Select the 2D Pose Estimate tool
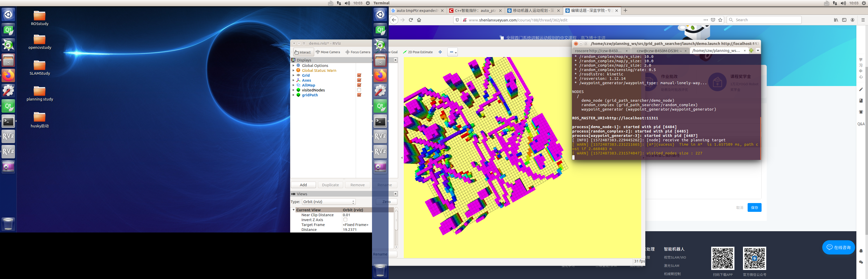The width and height of the screenshot is (868, 279). 418,52
